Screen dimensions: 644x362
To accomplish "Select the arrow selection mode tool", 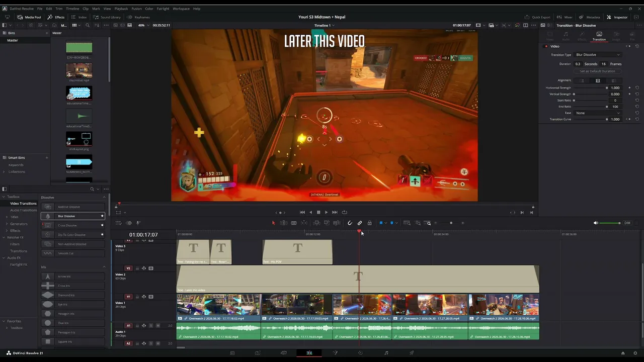I will [274, 223].
